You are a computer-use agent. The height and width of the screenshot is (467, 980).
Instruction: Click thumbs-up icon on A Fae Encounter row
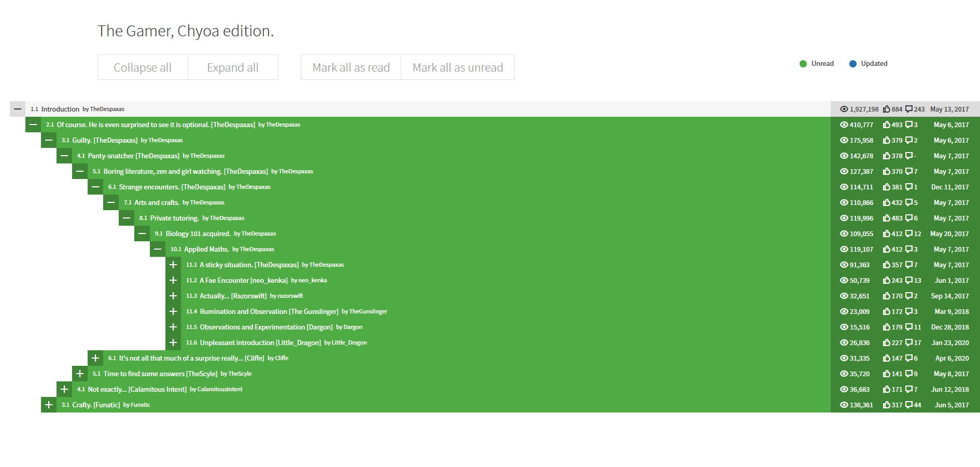click(x=886, y=280)
